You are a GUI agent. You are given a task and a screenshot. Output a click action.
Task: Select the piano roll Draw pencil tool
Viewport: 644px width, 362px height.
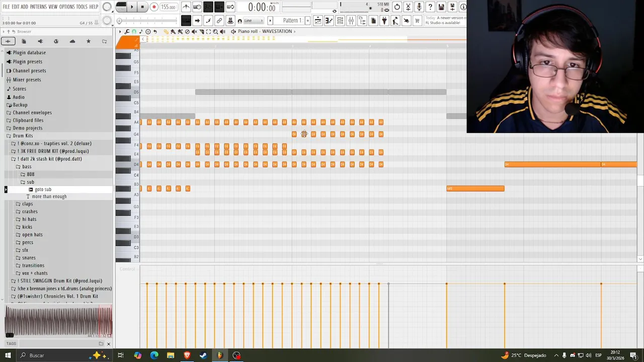[x=166, y=32]
